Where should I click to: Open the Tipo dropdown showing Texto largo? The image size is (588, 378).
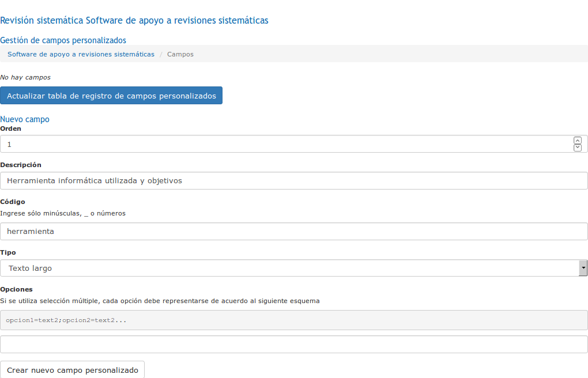(293, 268)
